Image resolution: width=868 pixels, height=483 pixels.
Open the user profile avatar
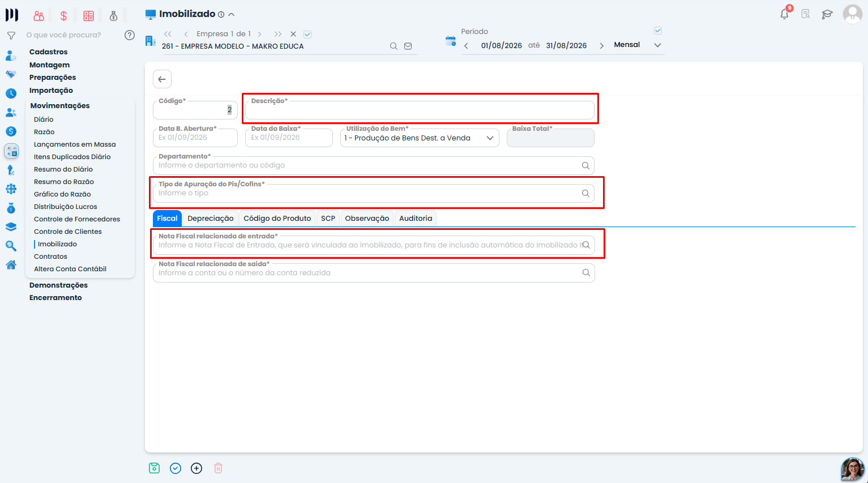click(x=852, y=14)
